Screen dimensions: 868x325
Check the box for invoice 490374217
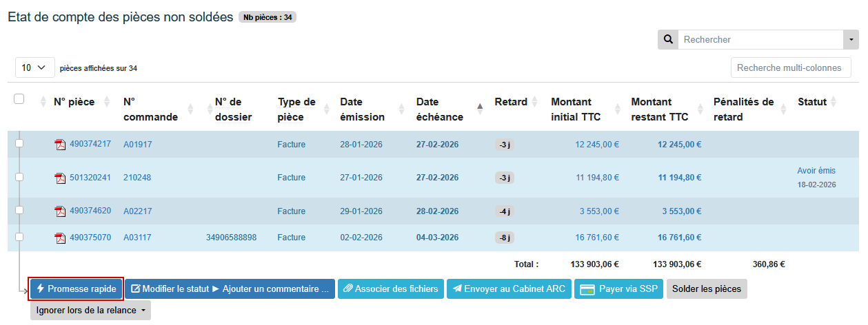(x=19, y=143)
